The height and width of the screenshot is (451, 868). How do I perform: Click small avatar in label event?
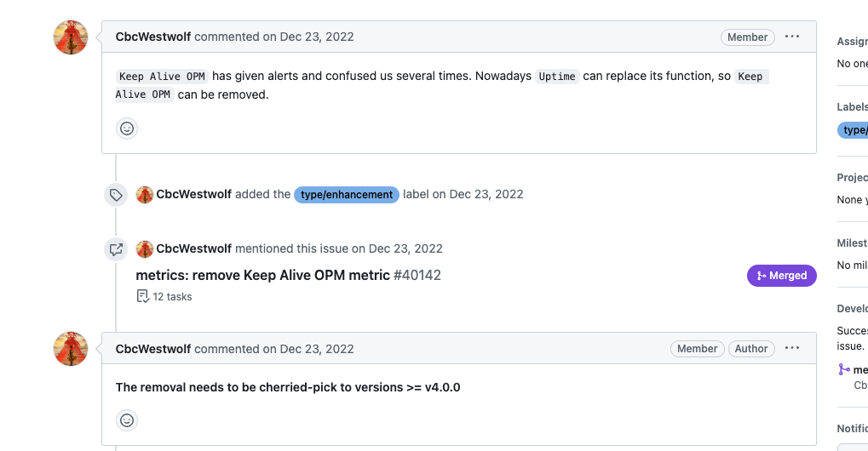click(145, 194)
